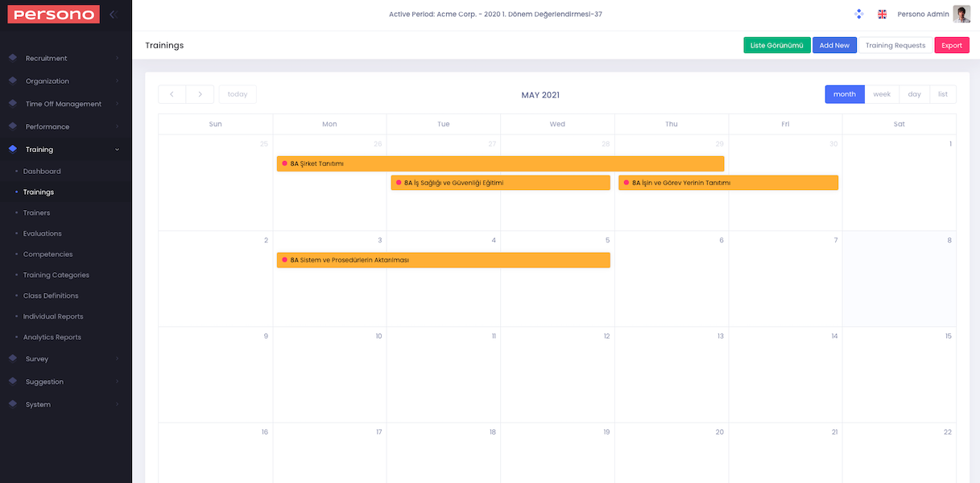
Task: Open Dashboard under Training
Action: pyautogui.click(x=42, y=171)
